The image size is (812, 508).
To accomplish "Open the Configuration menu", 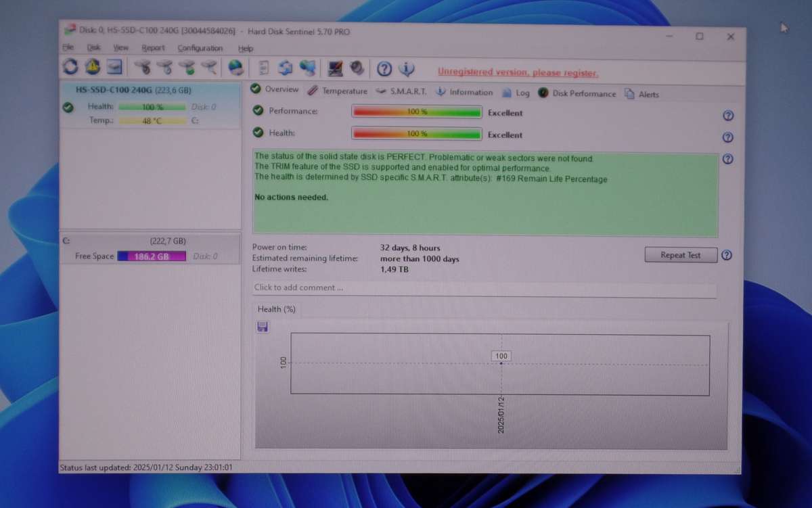I will point(200,48).
